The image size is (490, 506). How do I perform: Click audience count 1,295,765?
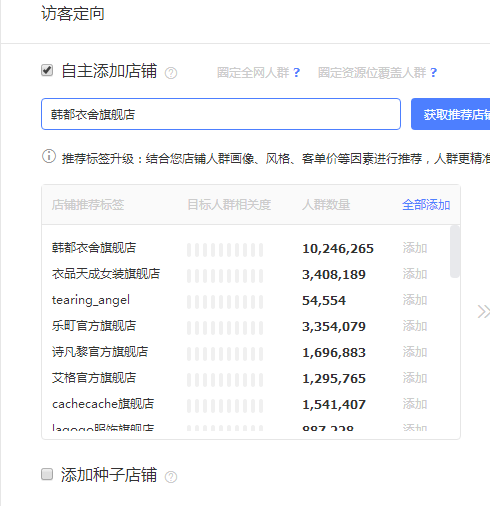[334, 379]
